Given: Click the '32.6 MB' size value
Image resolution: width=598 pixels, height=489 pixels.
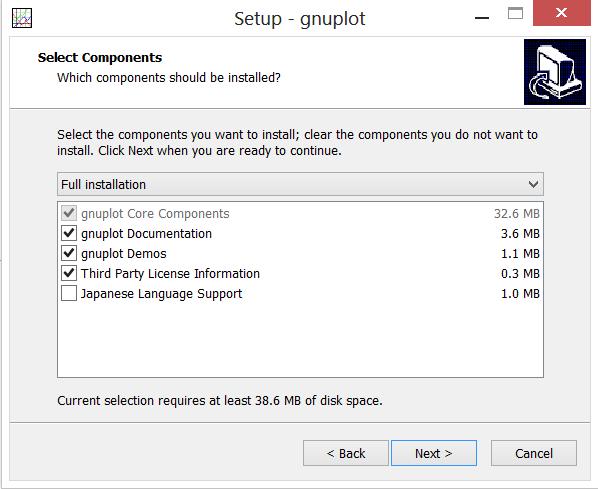Looking at the screenshot, I should tap(517, 214).
